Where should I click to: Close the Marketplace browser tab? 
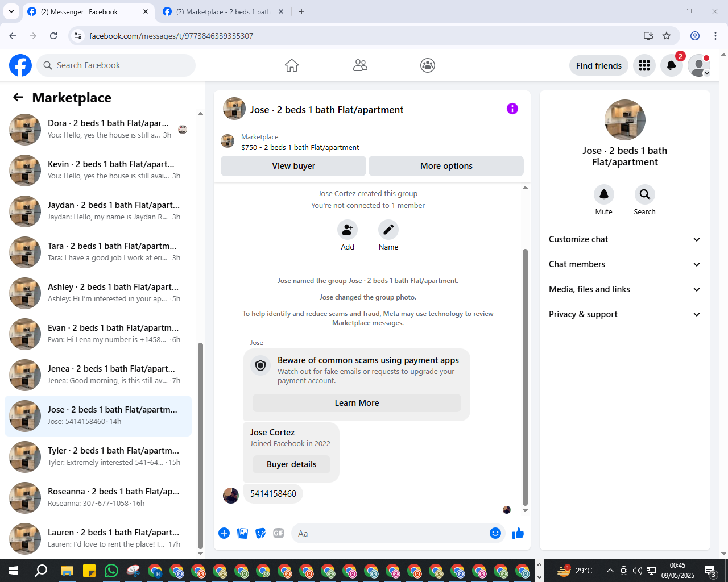point(281,11)
